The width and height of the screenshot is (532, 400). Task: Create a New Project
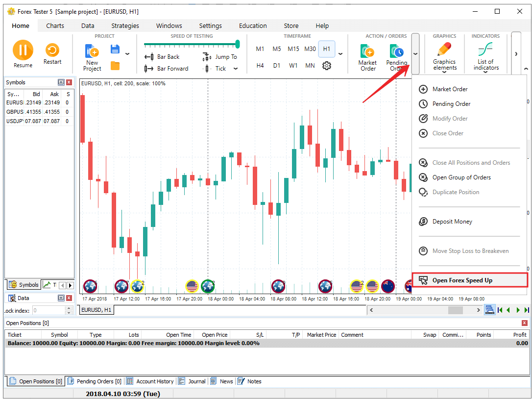(92, 57)
